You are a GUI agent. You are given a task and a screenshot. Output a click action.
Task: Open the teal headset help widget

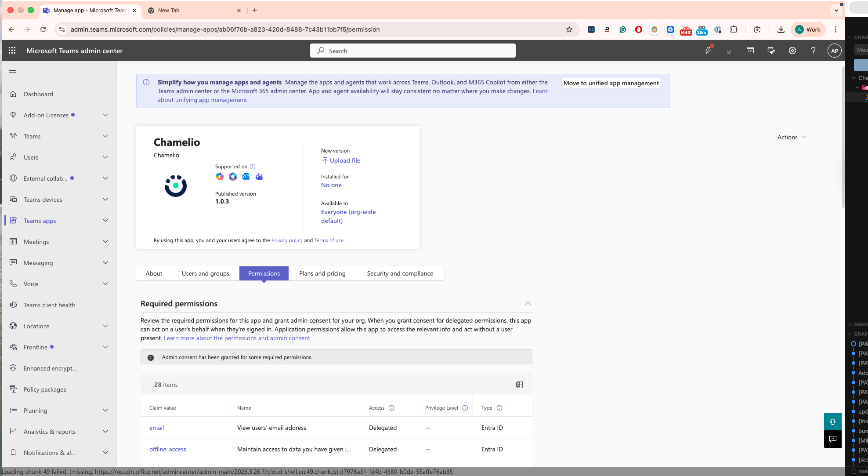[x=833, y=422]
